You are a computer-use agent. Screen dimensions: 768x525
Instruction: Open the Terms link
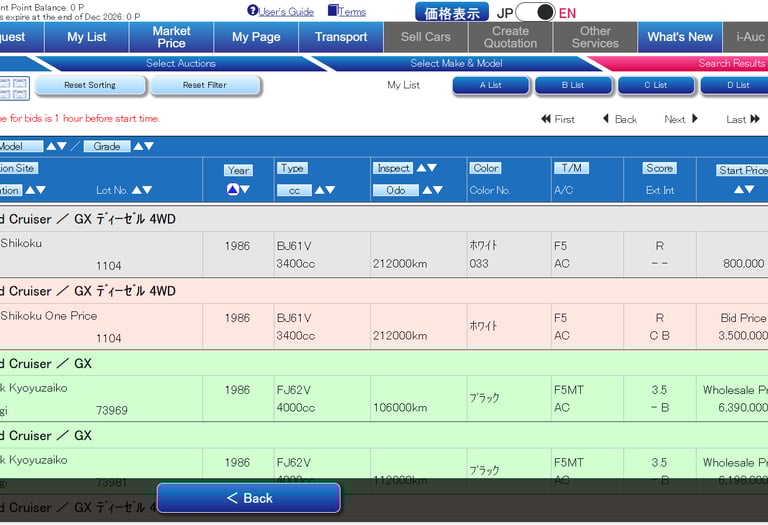click(x=352, y=12)
